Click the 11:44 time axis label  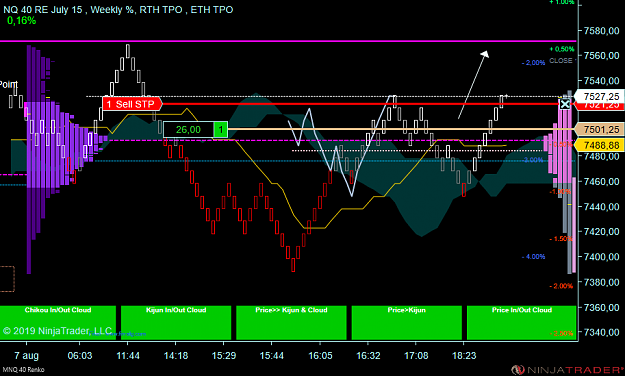128,355
